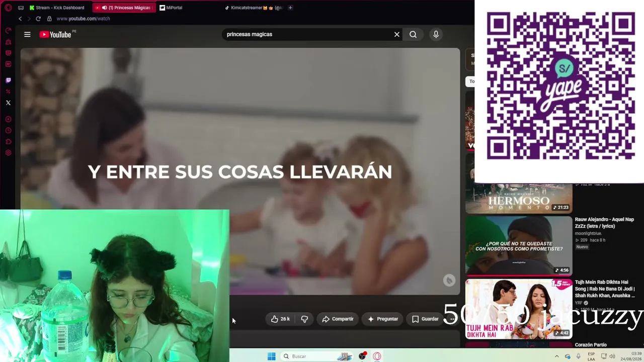Add a new browser tab
Viewport: 644px width, 362px height.
290,8
